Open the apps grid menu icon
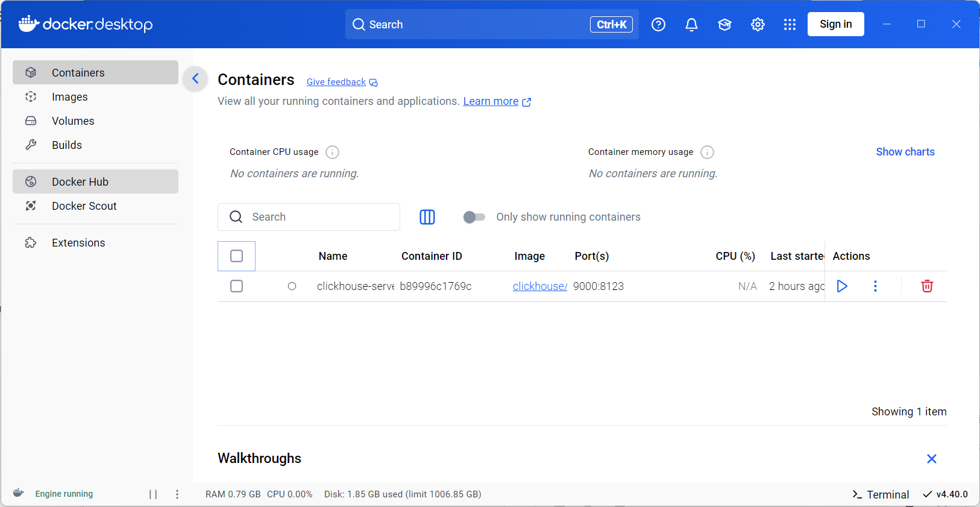The height and width of the screenshot is (507, 980). tap(790, 24)
